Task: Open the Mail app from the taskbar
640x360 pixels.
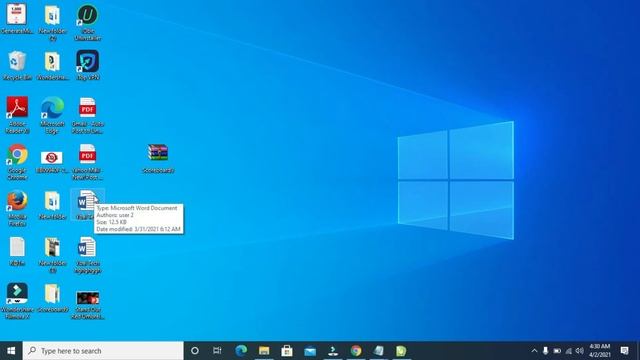Action: point(310,351)
